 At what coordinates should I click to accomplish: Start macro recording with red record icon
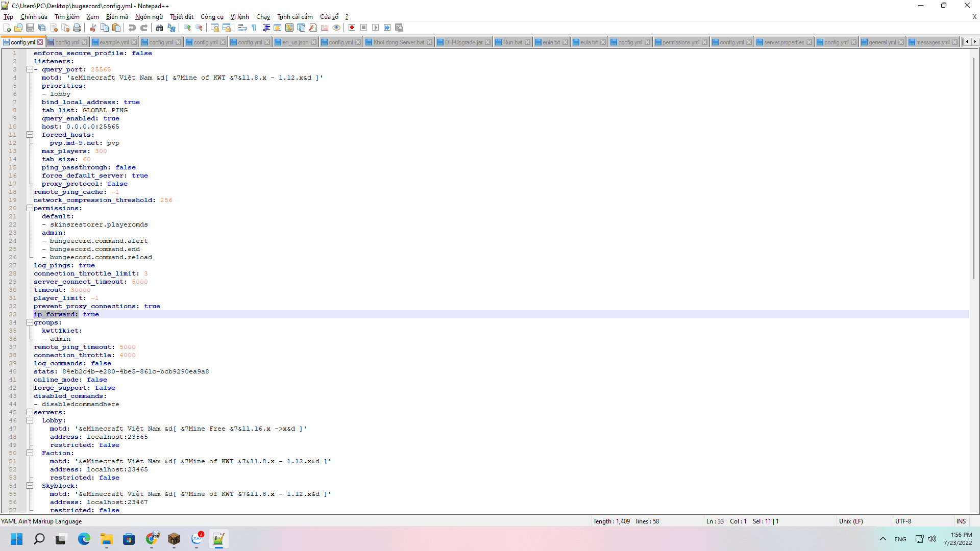[x=352, y=28]
